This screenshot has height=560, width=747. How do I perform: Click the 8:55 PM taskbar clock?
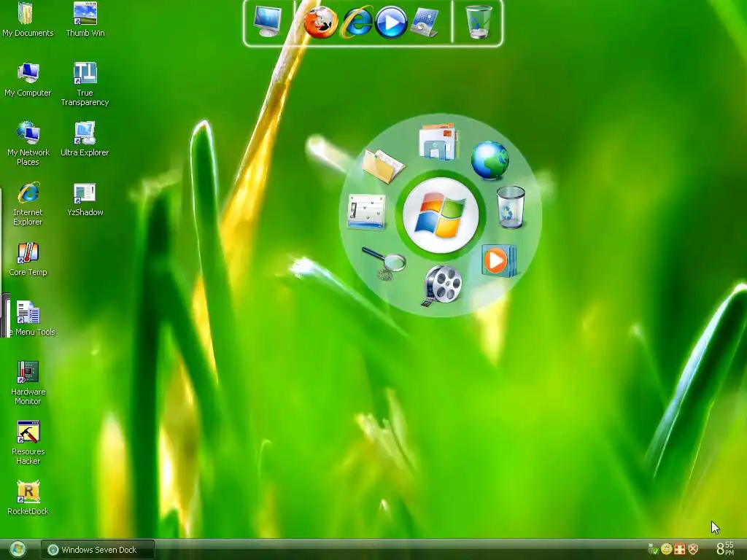(725, 548)
